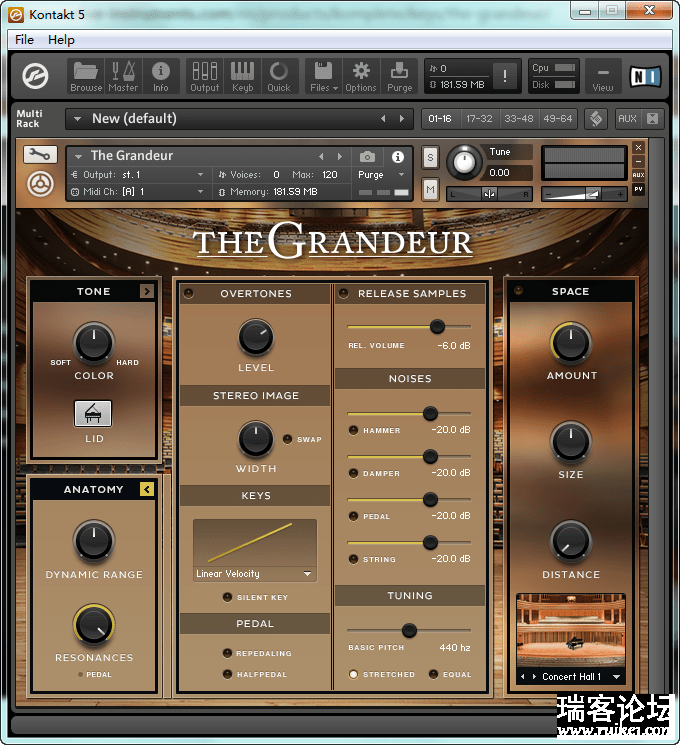This screenshot has height=745, width=680.
Task: Select the next instrument arrow
Action: tap(339, 156)
